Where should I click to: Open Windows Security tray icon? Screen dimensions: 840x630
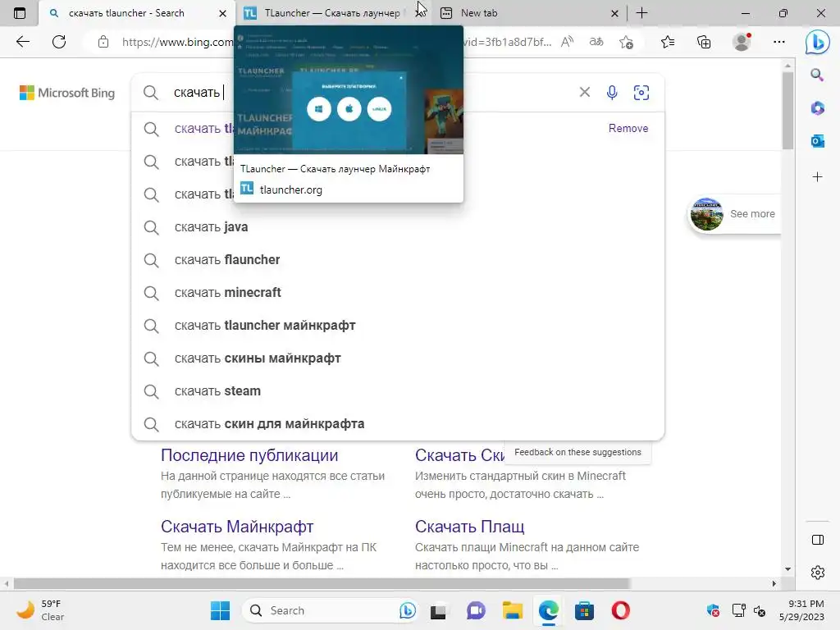(713, 610)
